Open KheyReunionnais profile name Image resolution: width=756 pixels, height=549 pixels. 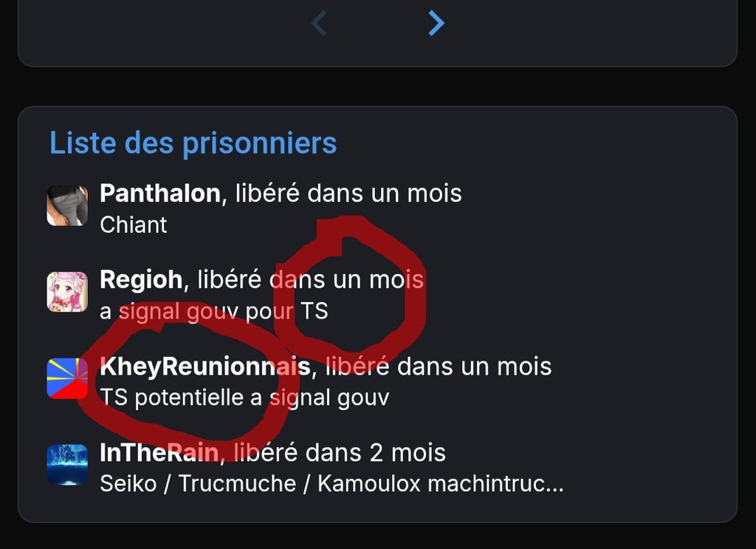(x=205, y=366)
